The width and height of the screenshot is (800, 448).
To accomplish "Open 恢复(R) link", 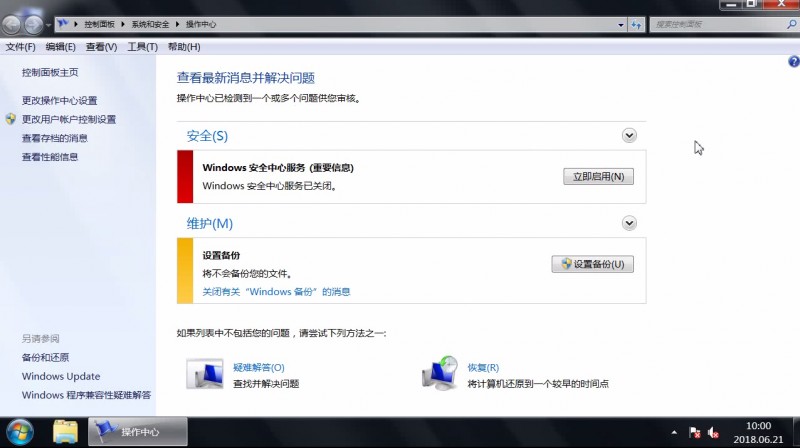I will tap(483, 367).
